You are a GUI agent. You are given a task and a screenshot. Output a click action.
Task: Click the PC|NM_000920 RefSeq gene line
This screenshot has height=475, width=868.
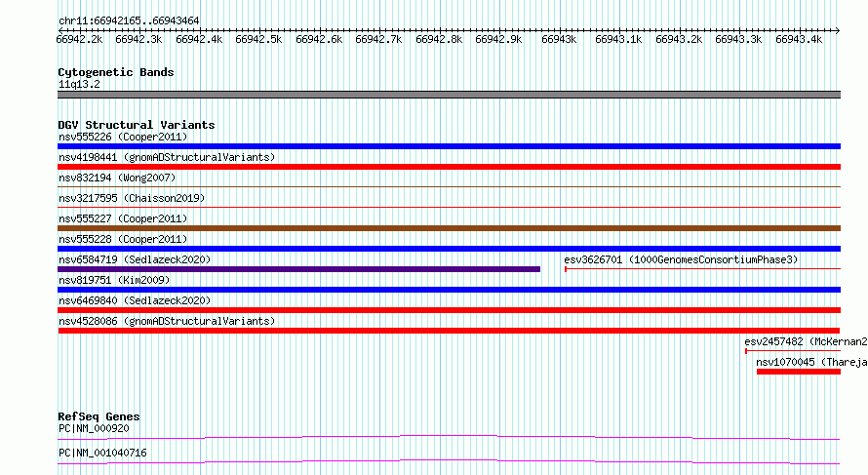click(x=449, y=438)
